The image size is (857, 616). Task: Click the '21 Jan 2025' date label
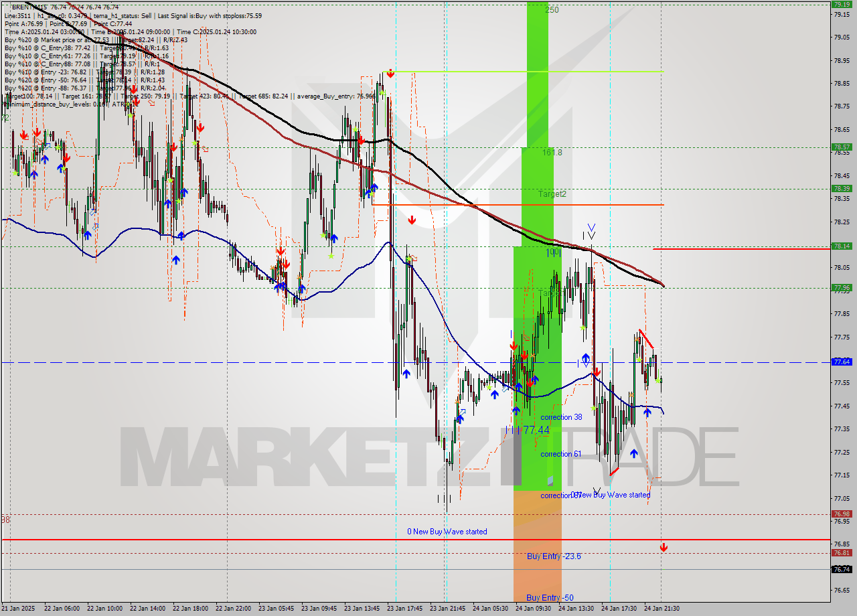coord(19,609)
